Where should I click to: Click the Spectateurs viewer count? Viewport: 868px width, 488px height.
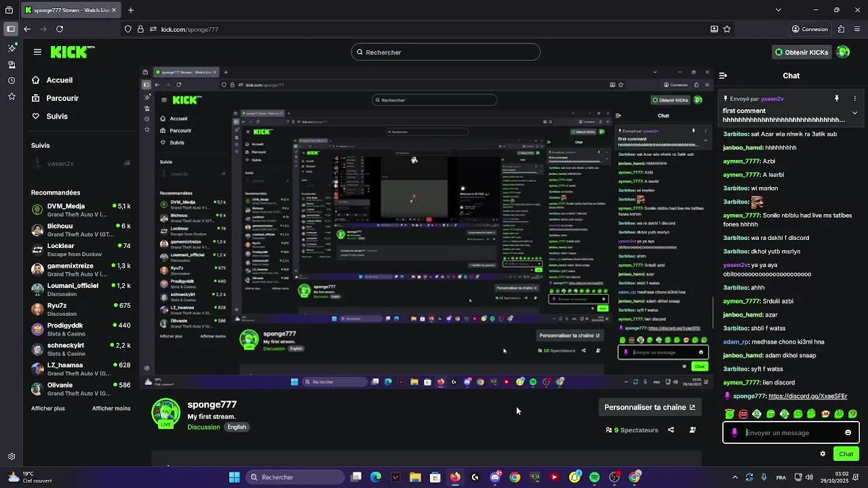coord(632,430)
